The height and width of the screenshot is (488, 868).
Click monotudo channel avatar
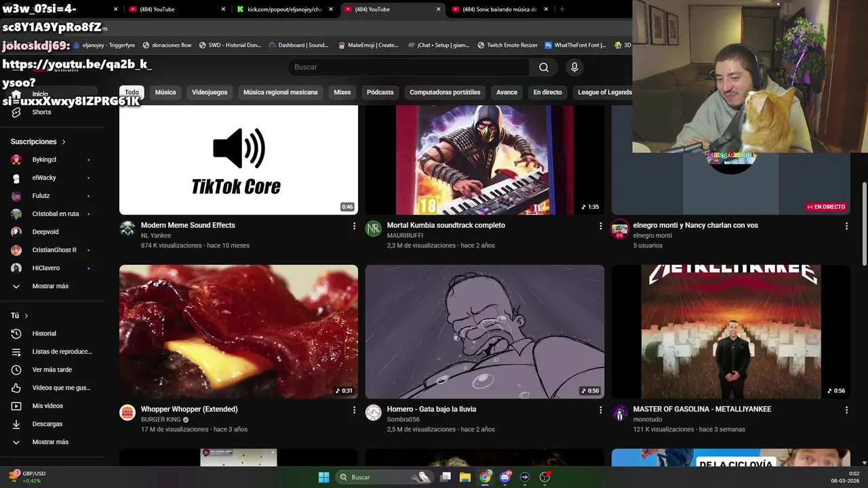tap(620, 412)
